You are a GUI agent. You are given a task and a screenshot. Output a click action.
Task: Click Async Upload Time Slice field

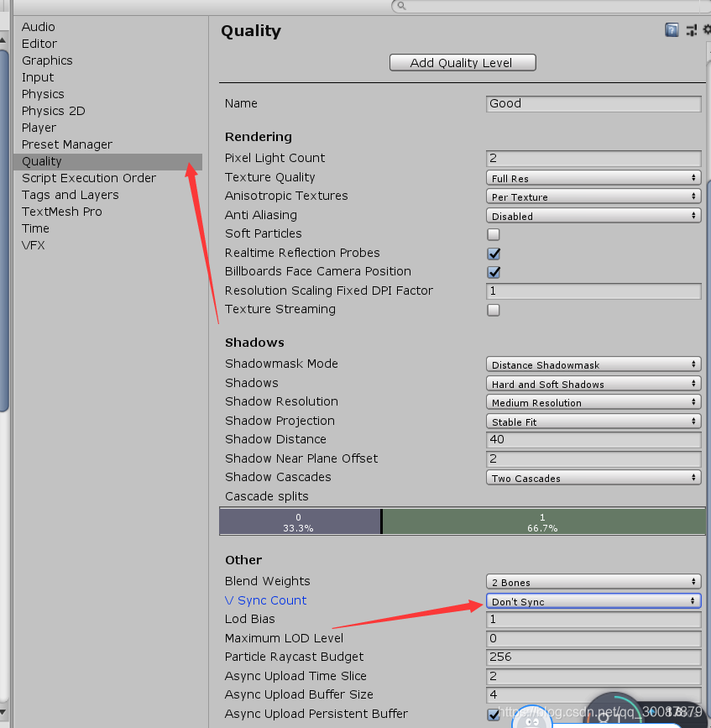(593, 677)
